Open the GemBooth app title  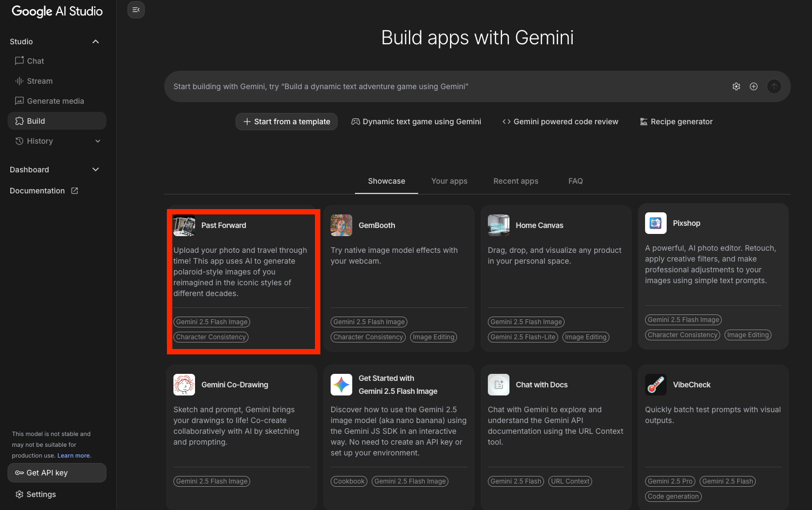click(377, 225)
